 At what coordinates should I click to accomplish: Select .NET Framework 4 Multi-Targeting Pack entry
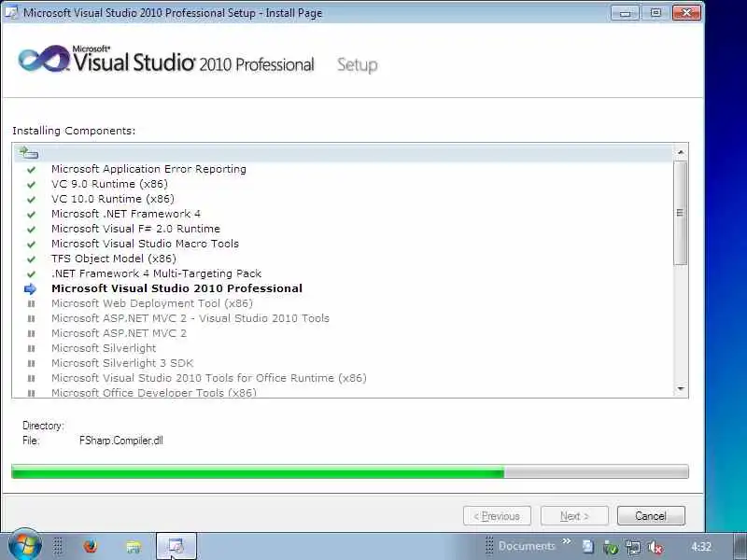point(156,273)
